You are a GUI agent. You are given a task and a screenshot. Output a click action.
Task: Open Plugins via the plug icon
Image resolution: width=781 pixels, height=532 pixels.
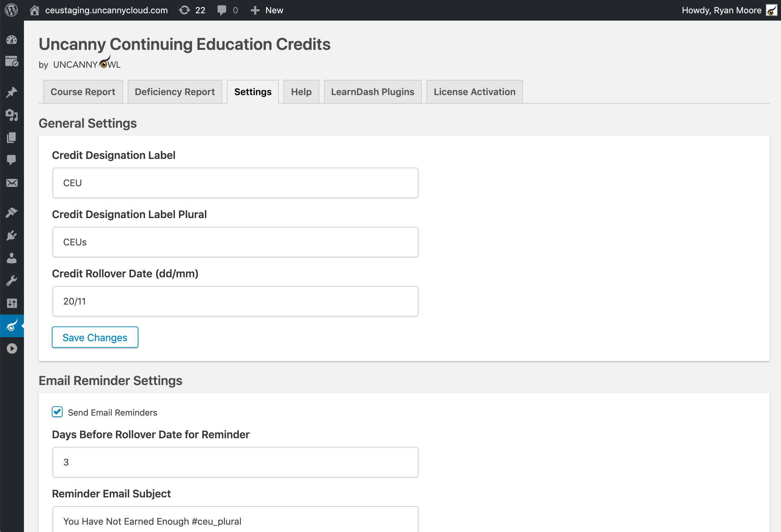[x=12, y=235]
